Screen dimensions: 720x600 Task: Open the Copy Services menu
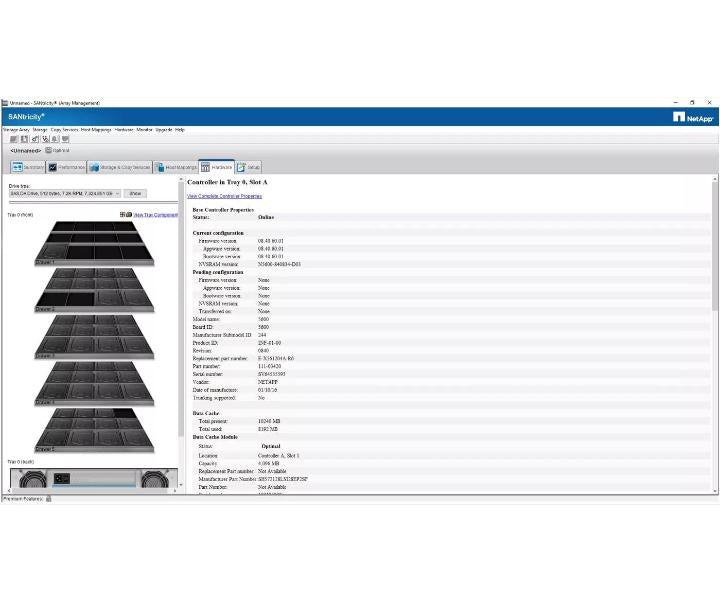64,130
